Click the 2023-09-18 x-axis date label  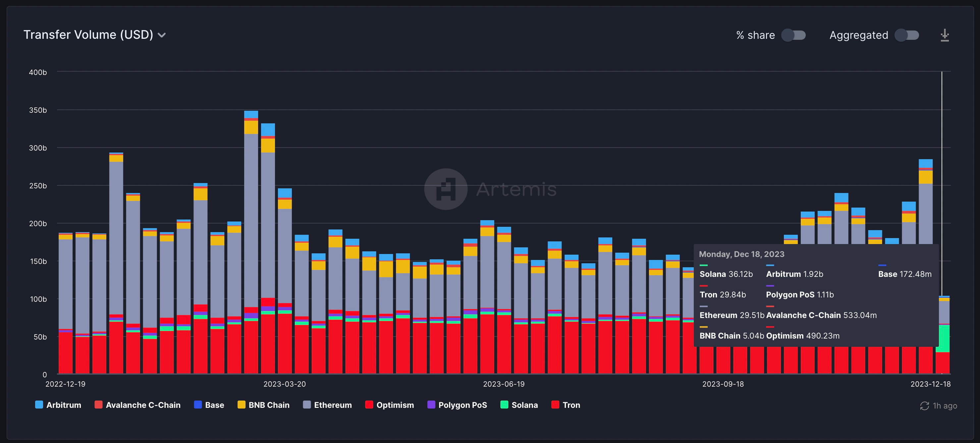(723, 384)
